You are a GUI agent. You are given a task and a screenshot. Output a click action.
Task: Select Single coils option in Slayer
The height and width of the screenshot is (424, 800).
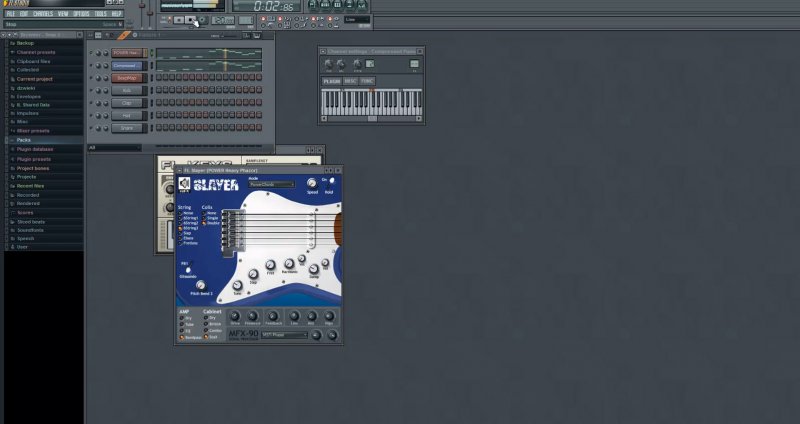point(211,217)
